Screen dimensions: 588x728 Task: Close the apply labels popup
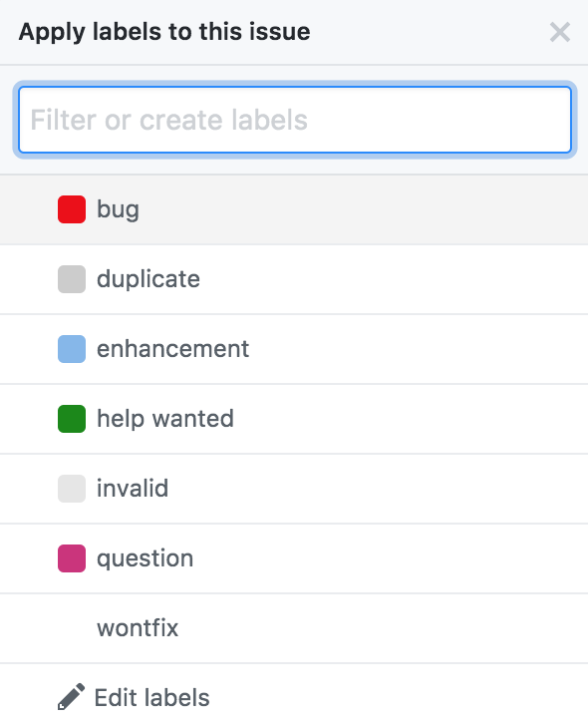point(560,33)
